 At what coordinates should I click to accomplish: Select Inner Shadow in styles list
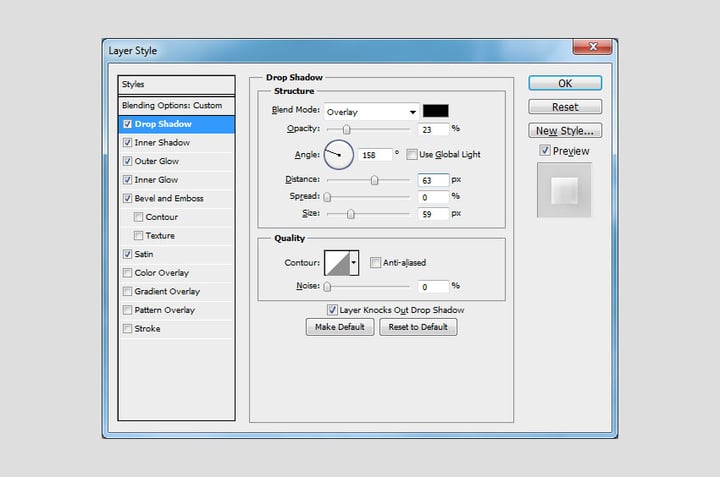162,143
